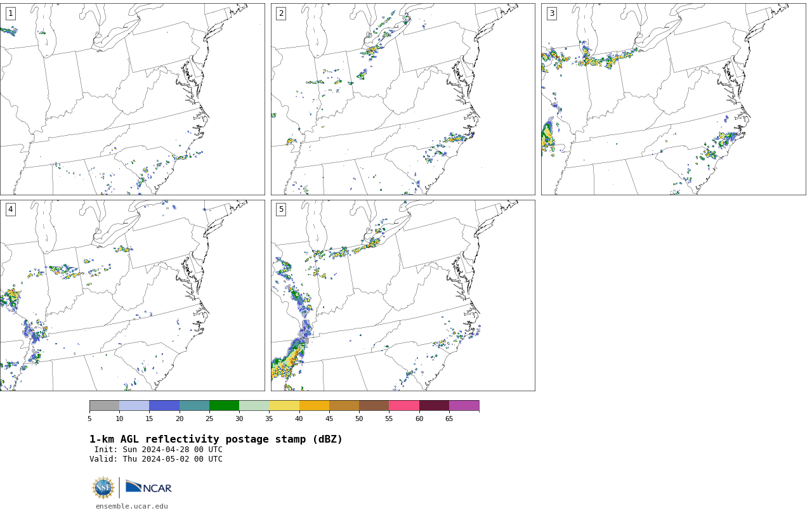Open ensemble member 4 reflectivity map

coord(132,295)
